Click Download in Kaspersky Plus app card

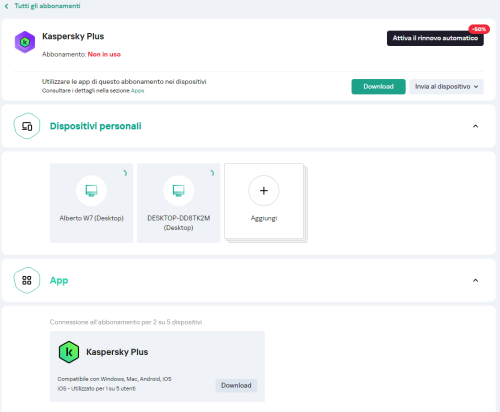click(x=236, y=385)
